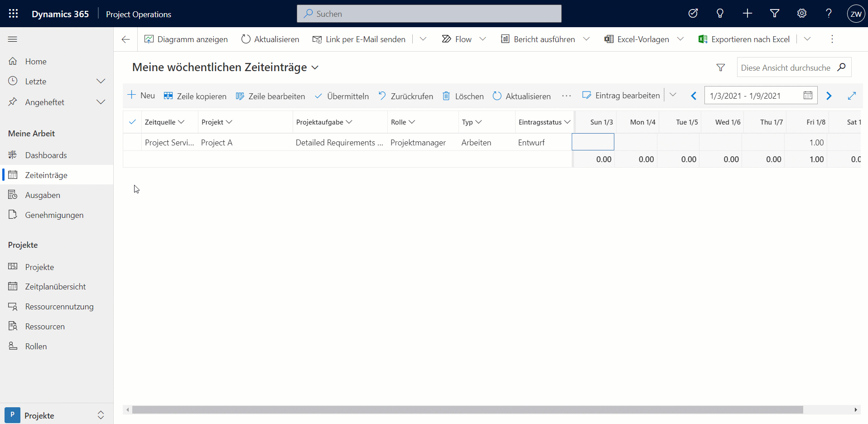Click the plus quick create icon
Viewport: 868px width, 424px height.
pos(747,14)
